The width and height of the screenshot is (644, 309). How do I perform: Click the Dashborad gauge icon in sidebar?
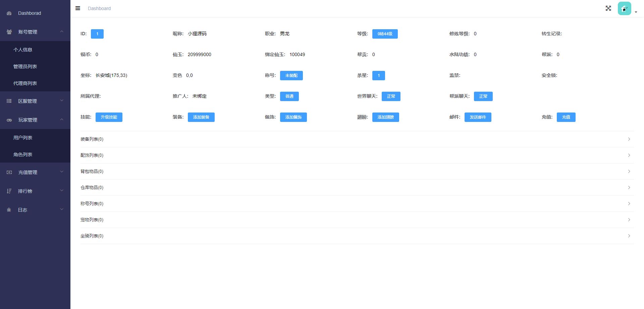pos(9,13)
